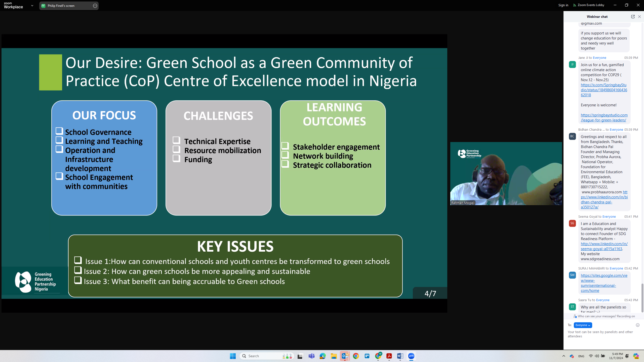Open the emoji picker in chat

[637, 325]
